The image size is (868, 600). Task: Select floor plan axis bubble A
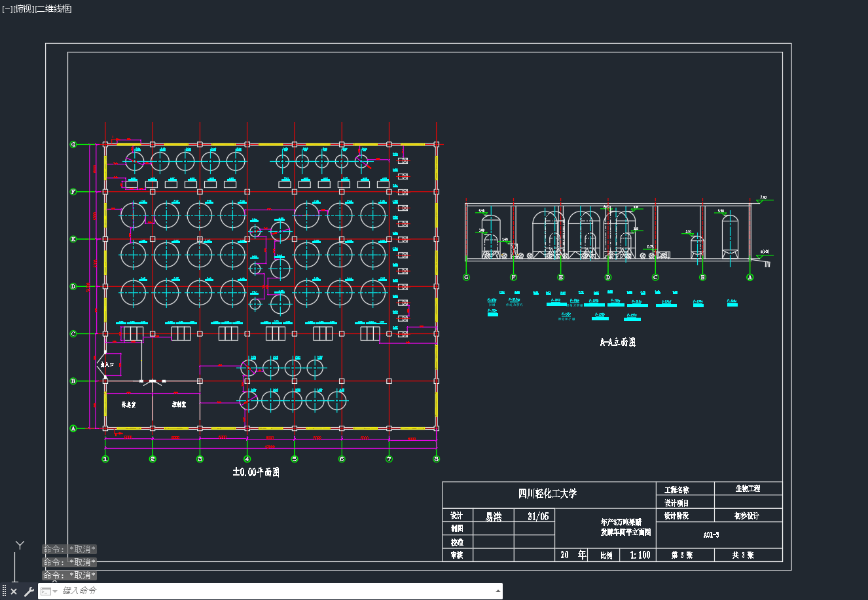[73, 428]
